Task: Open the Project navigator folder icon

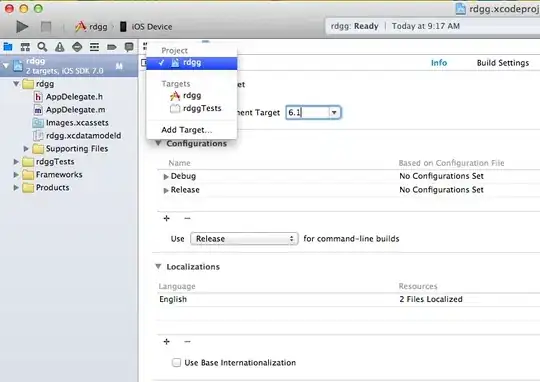Action: [x=8, y=47]
